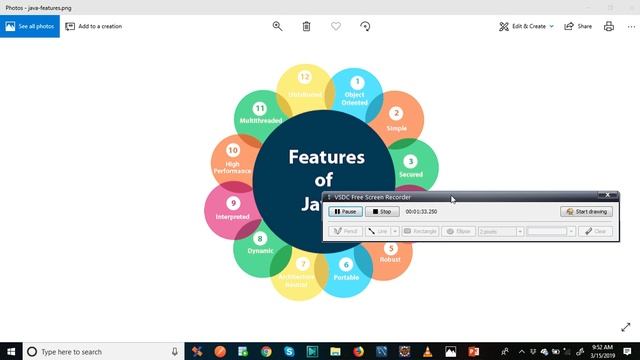Click the zoom magnifier icon in Photos
640x360 pixels.
click(x=277, y=26)
